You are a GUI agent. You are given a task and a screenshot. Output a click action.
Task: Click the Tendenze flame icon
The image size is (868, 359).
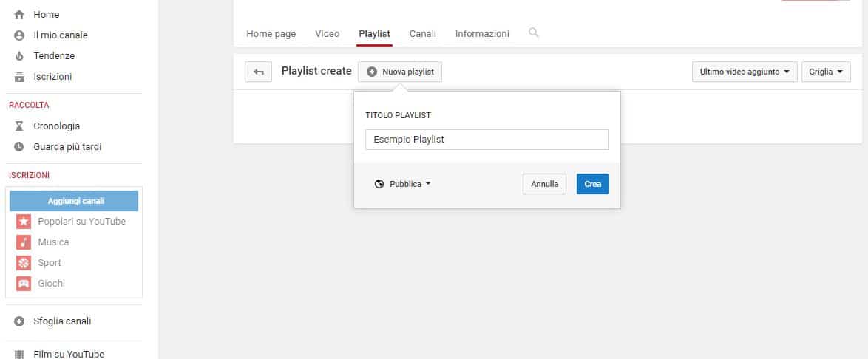pos(19,56)
